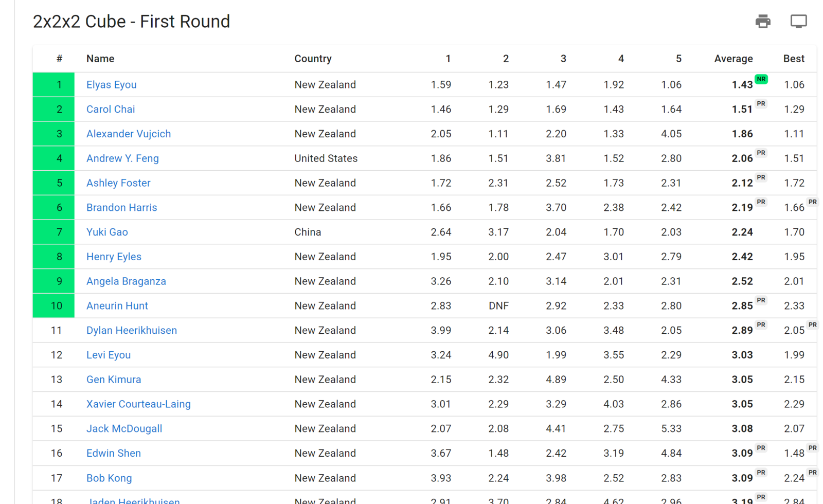Click the Best column header
The image size is (823, 504).
(794, 59)
